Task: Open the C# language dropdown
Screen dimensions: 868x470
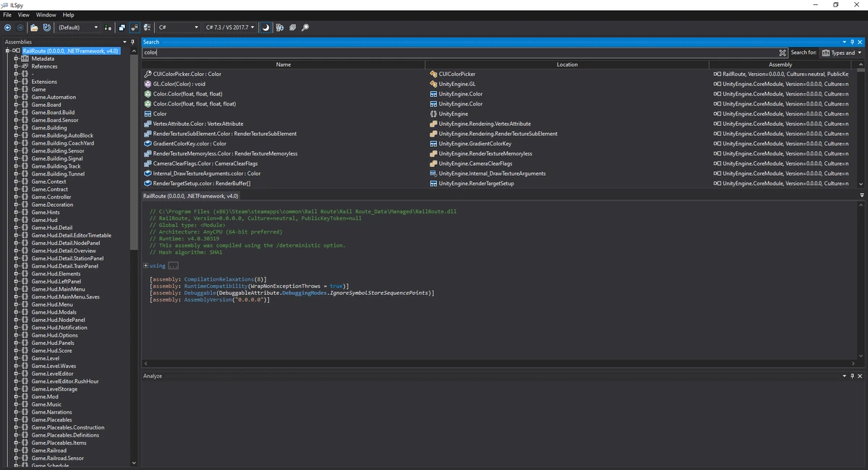Action: click(178, 27)
